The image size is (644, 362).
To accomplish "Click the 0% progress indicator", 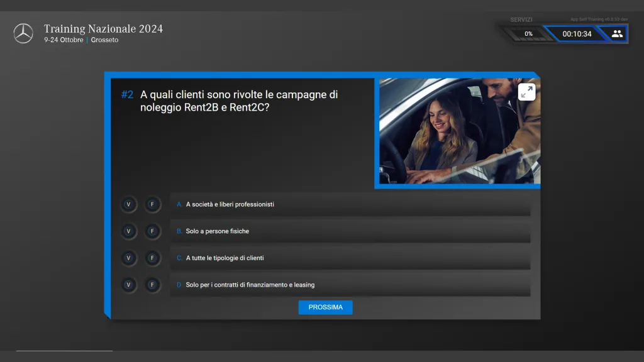I will (528, 34).
